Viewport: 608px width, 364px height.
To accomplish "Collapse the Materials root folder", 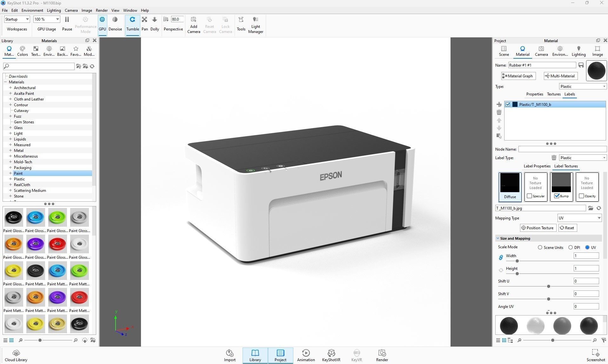I will click(5, 82).
